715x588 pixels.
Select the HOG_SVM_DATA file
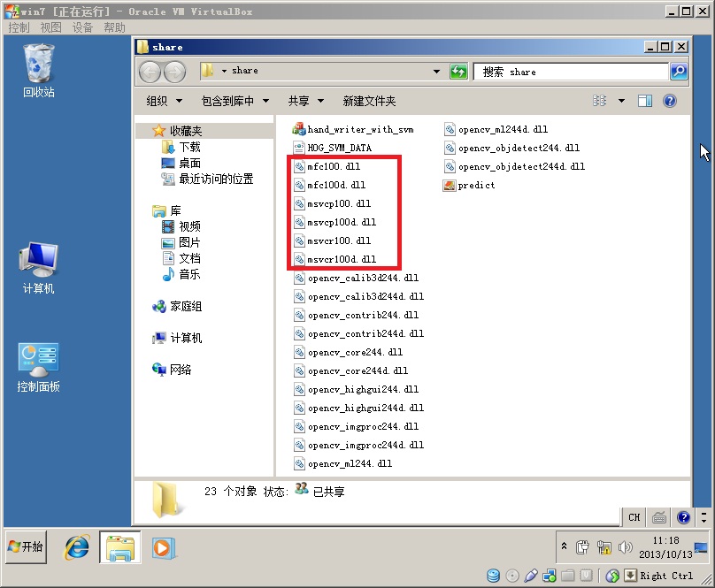[333, 148]
